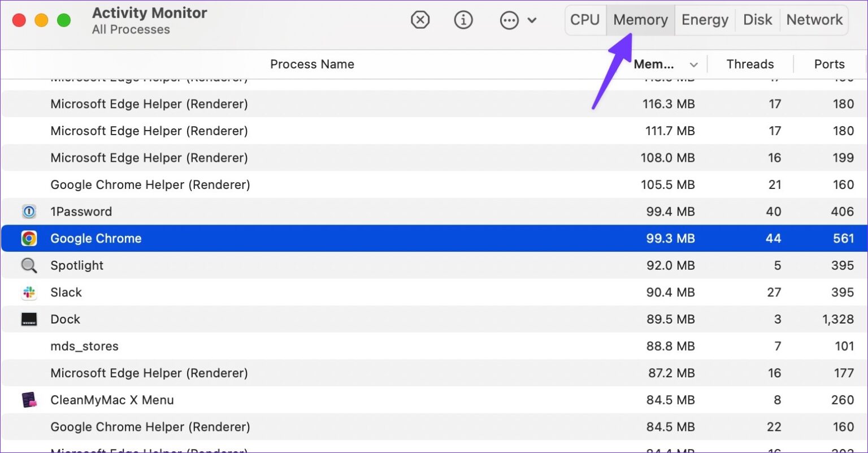868x453 pixels.
Task: Click the Google Chrome app icon
Action: (29, 238)
